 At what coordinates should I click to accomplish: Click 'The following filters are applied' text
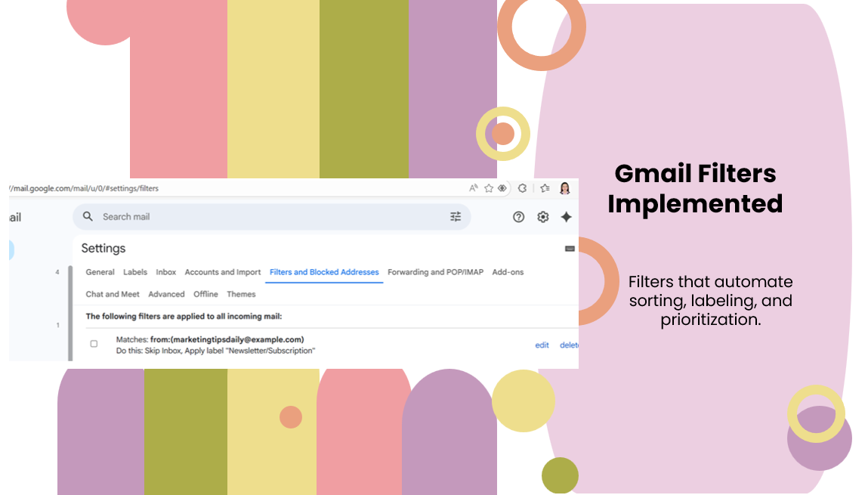click(184, 316)
